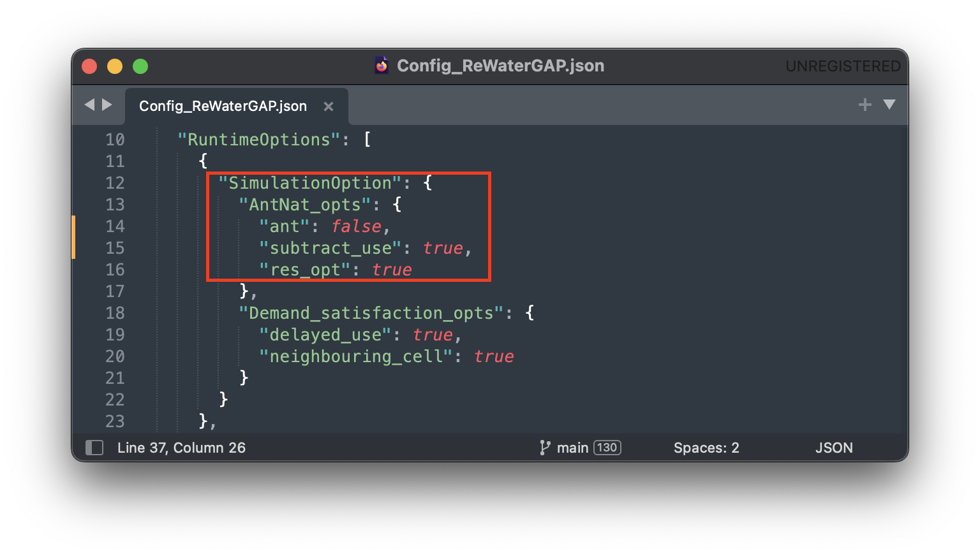Screen dimensions: 980x556
Task: Go to previous tab with left arrow
Action: coord(89,105)
